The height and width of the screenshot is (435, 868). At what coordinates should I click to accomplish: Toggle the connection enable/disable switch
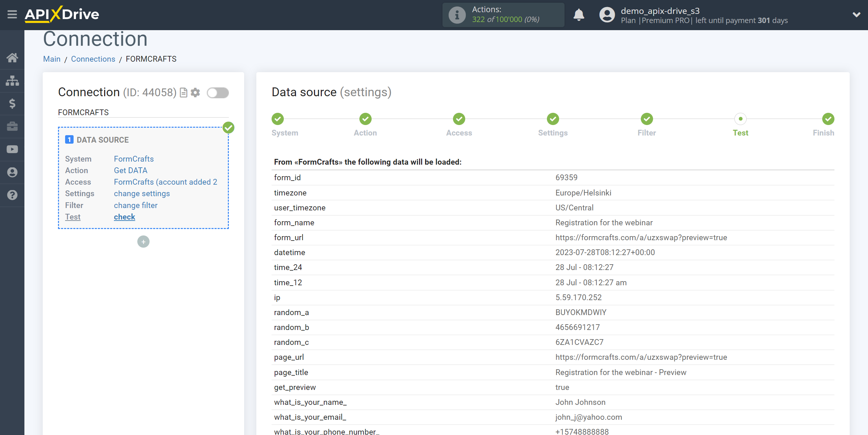pos(217,93)
